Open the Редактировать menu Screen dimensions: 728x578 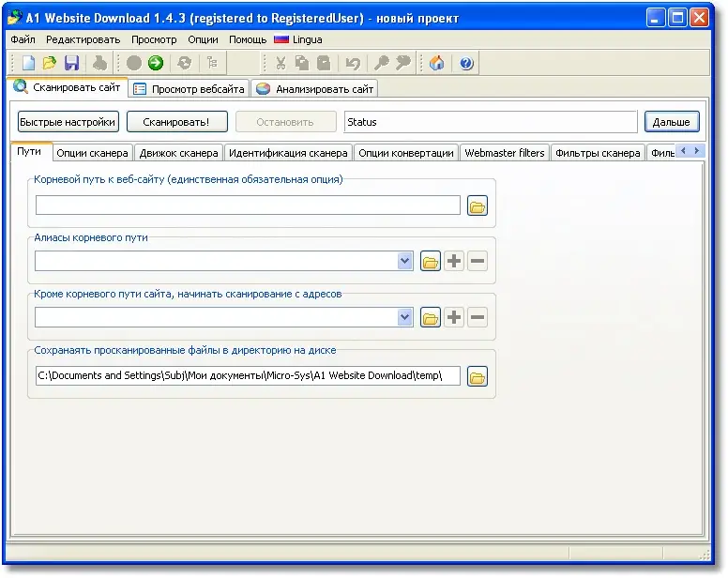coord(83,39)
